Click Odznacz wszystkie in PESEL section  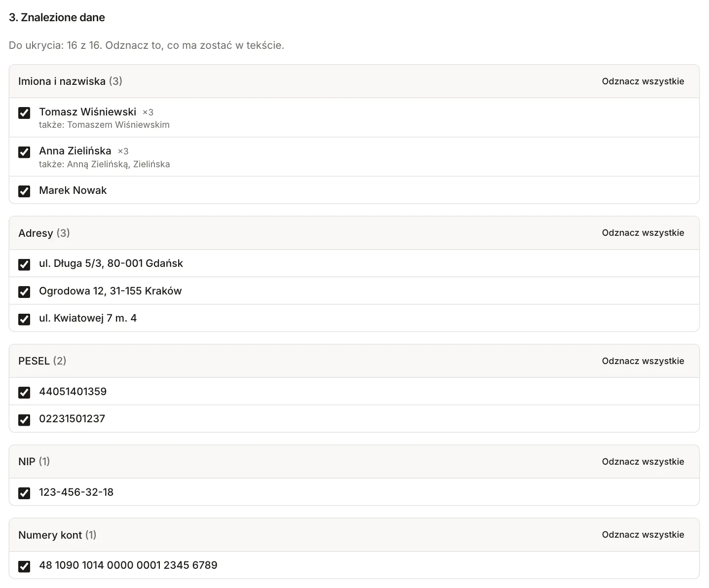643,361
